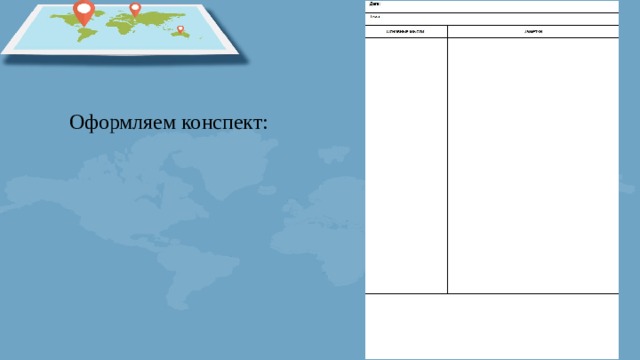Click the middle red map pin over Eurasia
640x360 pixels.
tap(135, 9)
